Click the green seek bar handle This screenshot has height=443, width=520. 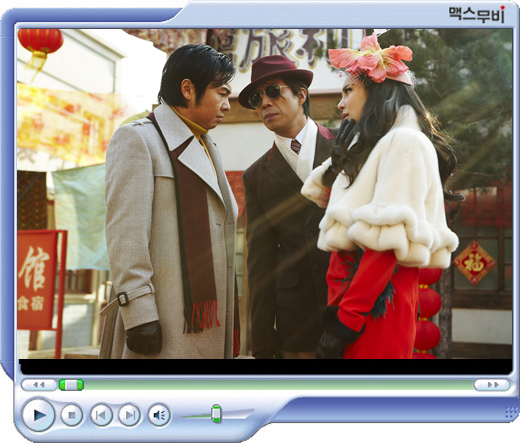tap(71, 385)
